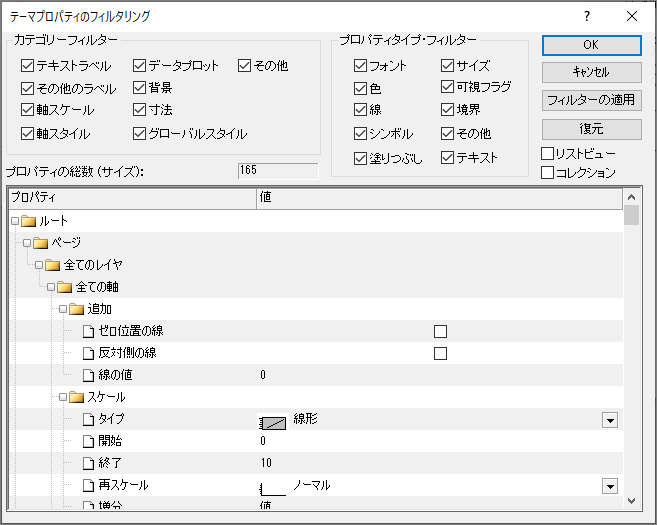Click the 終了 value 10
Viewport: 657px width, 525px height.
pos(266,463)
